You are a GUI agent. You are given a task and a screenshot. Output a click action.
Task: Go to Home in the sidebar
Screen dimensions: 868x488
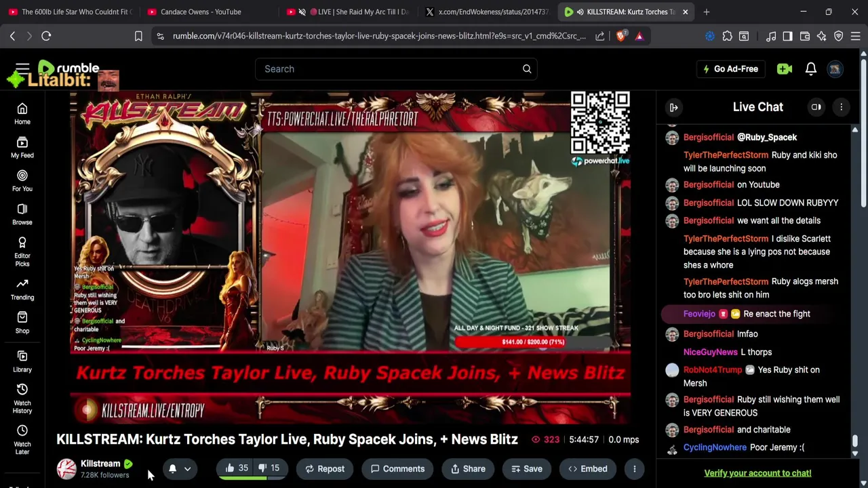click(22, 114)
